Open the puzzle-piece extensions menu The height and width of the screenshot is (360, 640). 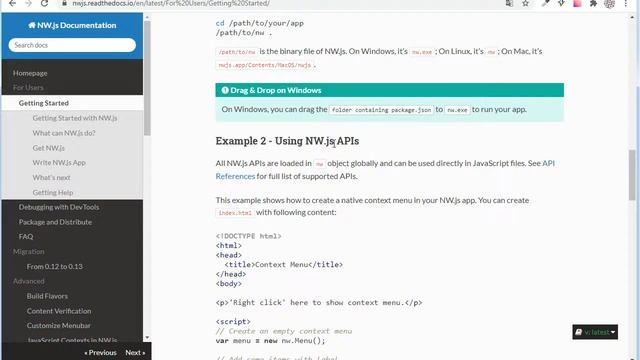coord(593,3)
